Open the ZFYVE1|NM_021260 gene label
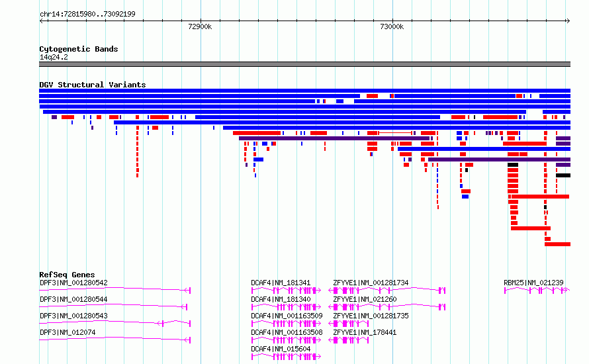This screenshot has height=364, width=589. coord(365,299)
